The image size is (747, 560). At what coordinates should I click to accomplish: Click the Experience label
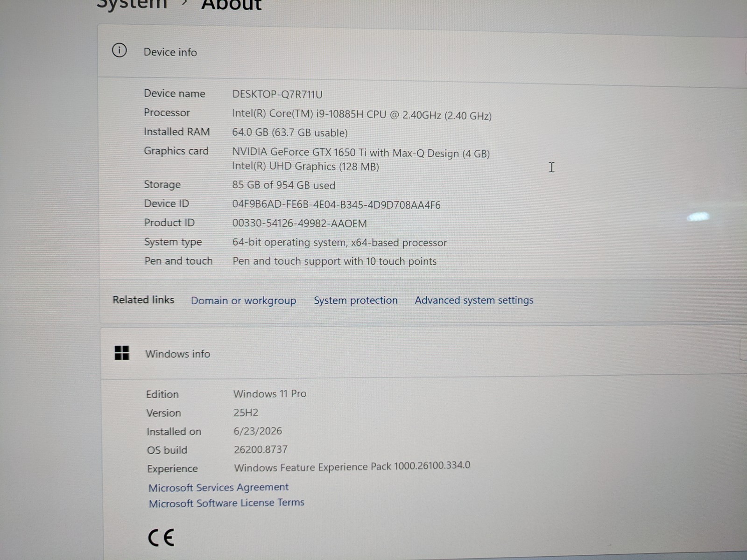click(x=172, y=469)
